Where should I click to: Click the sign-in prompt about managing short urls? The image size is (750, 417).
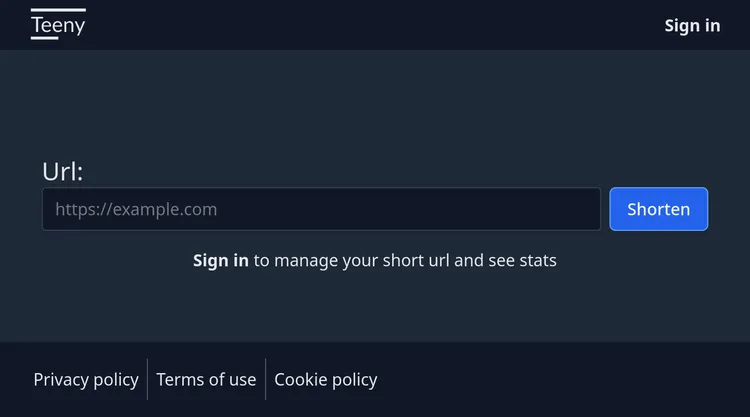coord(375,261)
